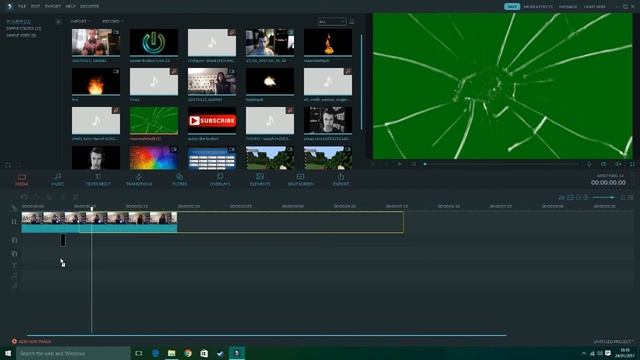The height and width of the screenshot is (360, 640).
Task: Click the Export icon in toolbar
Action: point(340,180)
